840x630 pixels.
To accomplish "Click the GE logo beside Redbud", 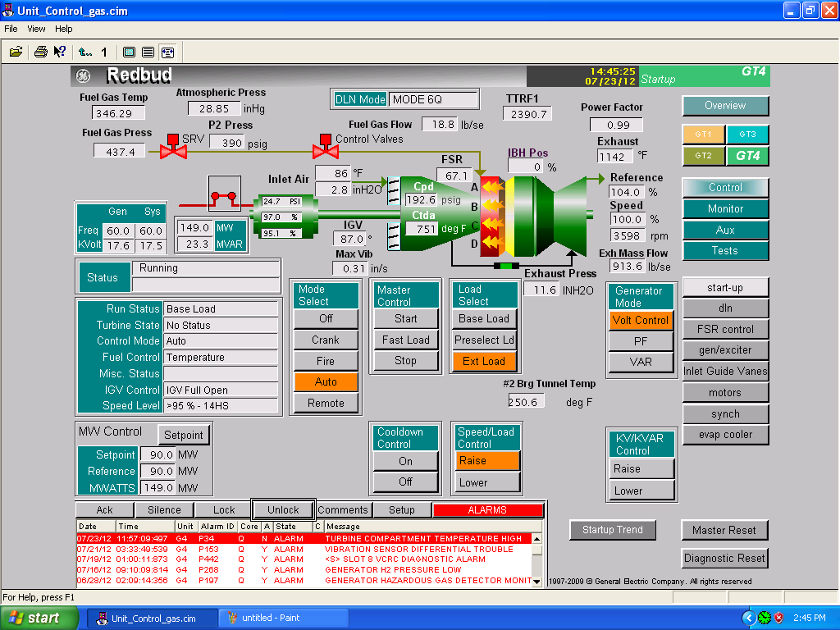I will pos(84,76).
